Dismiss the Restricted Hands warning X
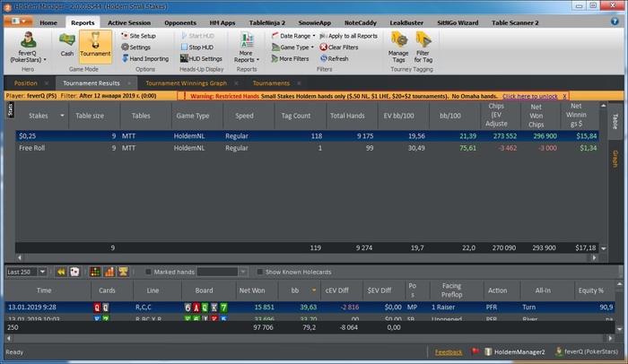This screenshot has height=364, width=628. click(x=564, y=96)
